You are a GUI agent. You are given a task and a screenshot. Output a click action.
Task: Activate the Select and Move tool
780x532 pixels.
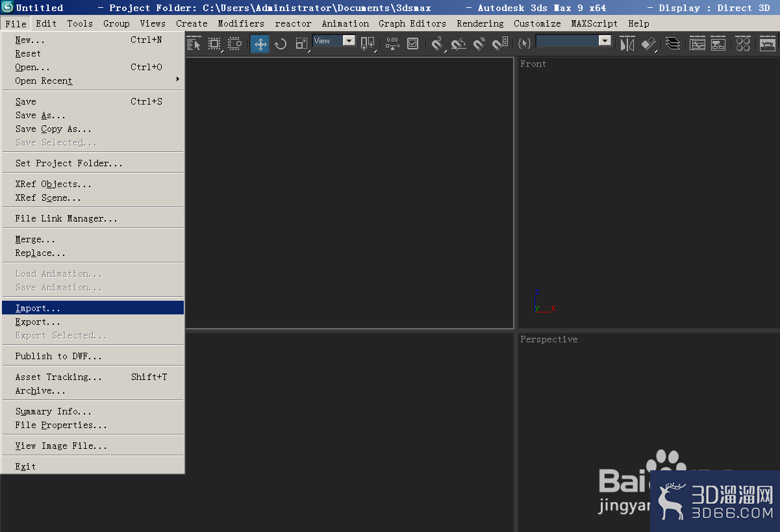(x=260, y=44)
